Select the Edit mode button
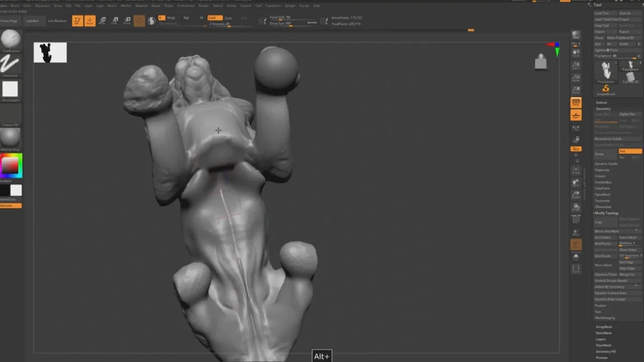This screenshot has height=362, width=644. coord(77,21)
